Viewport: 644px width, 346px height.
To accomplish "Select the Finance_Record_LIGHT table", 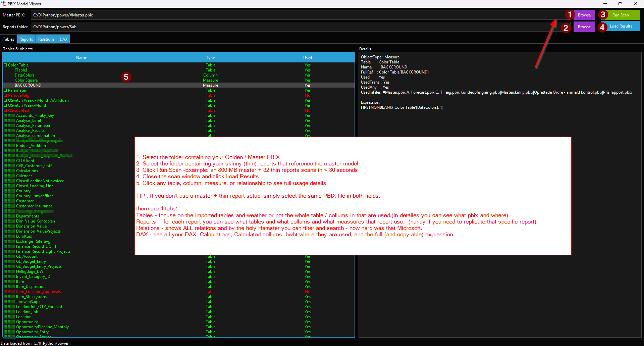I will click(36, 246).
